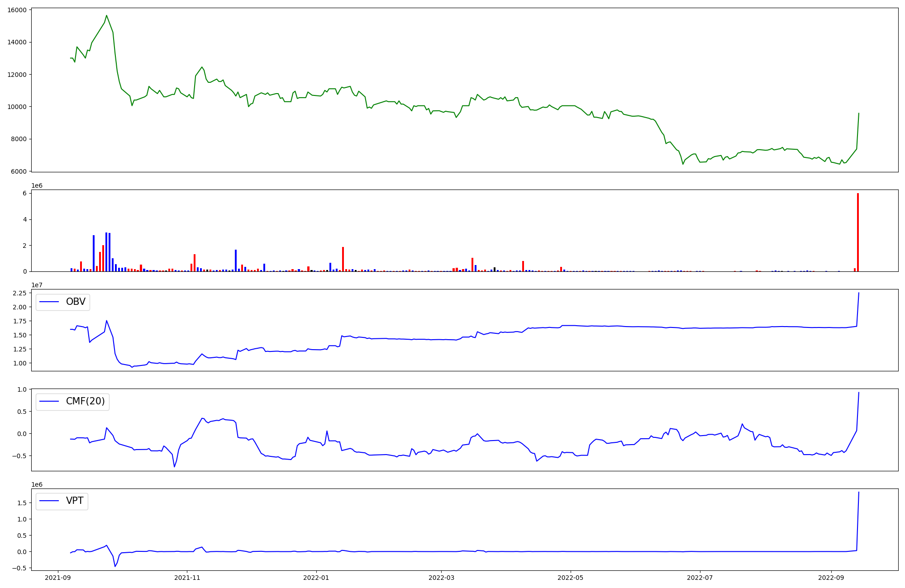Image resolution: width=905 pixels, height=588 pixels.
Task: Click the green price line's highest peak
Action: click(x=106, y=16)
